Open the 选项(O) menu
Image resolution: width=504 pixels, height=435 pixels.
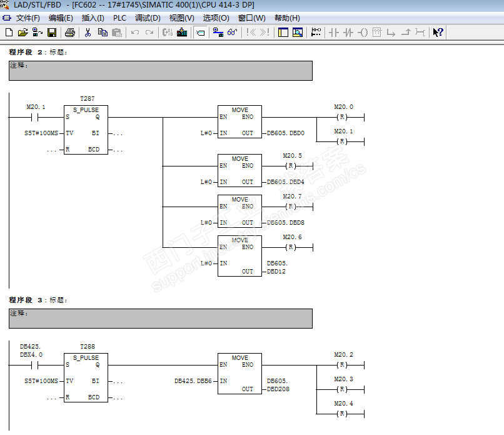coord(216,18)
